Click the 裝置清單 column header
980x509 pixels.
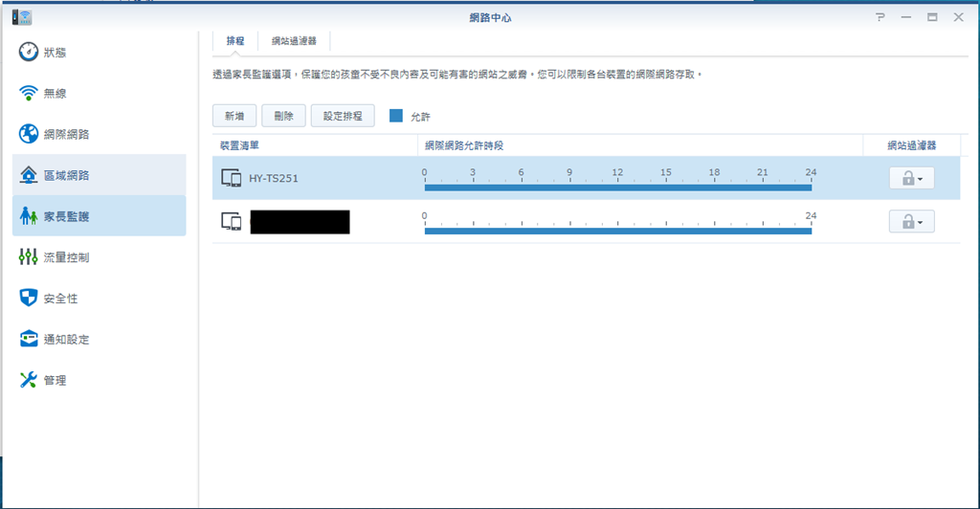(x=315, y=145)
